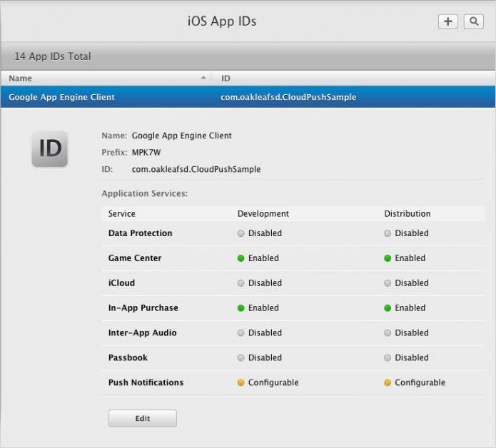496x448 pixels.
Task: Click Game Center Development 'Enabled' text
Action: [263, 258]
